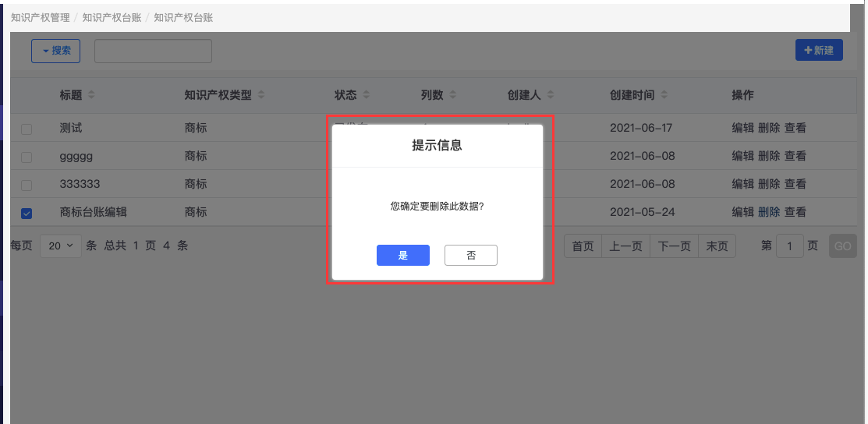Expand the 搜索 dropdown button

tap(55, 51)
